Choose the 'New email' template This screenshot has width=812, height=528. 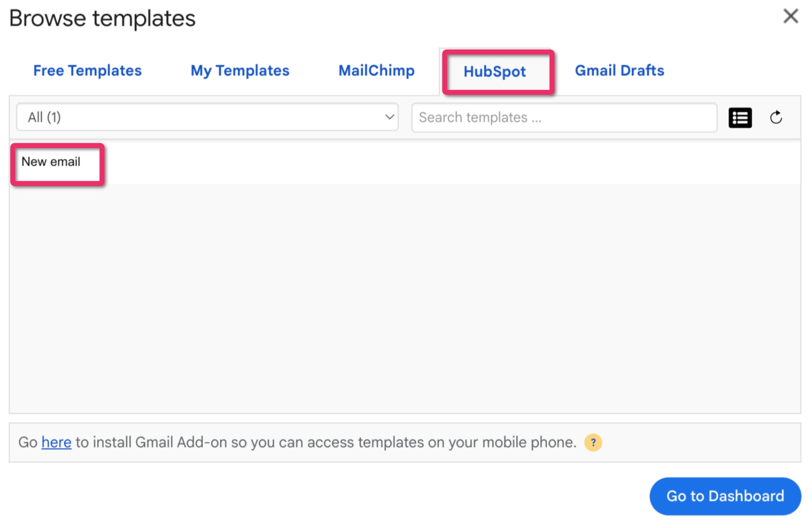pos(51,162)
